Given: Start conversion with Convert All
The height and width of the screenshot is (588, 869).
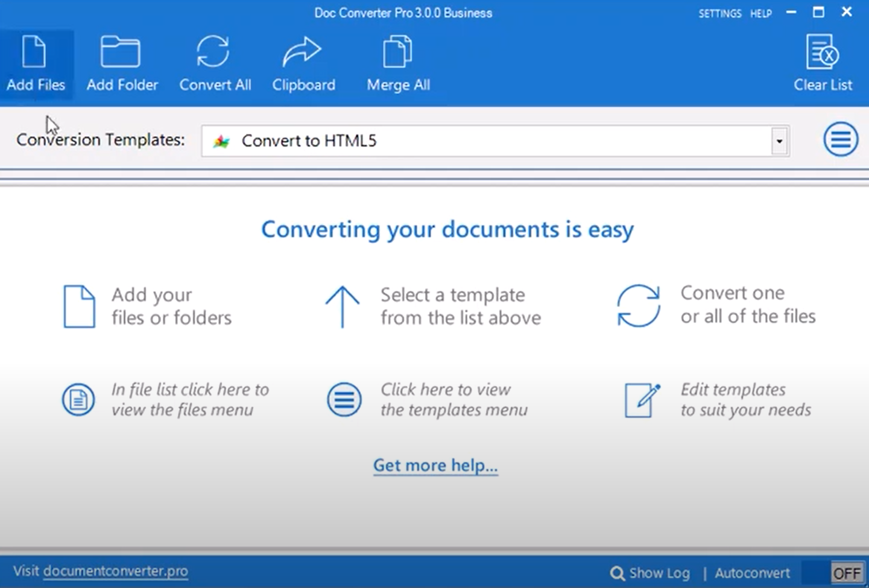Looking at the screenshot, I should pyautogui.click(x=215, y=64).
